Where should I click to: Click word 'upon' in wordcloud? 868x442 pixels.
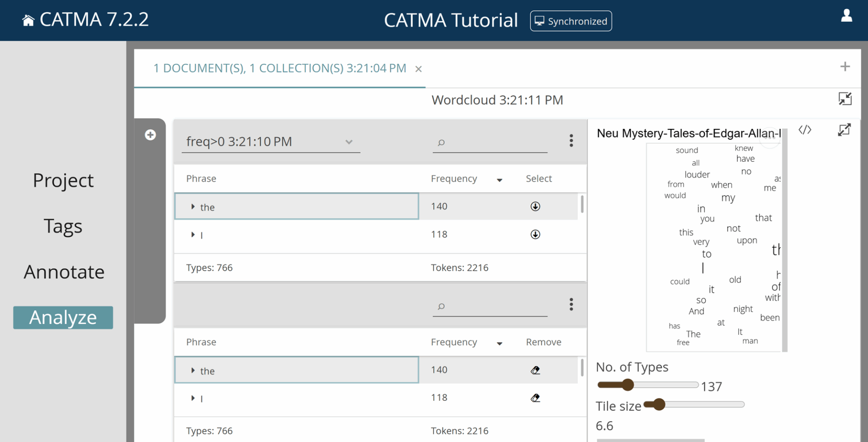747,240
